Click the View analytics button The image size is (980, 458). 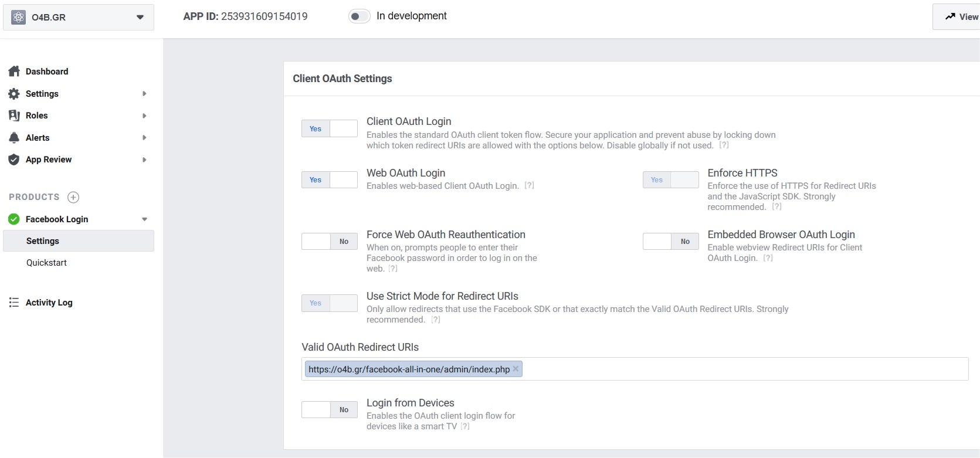pyautogui.click(x=961, y=17)
